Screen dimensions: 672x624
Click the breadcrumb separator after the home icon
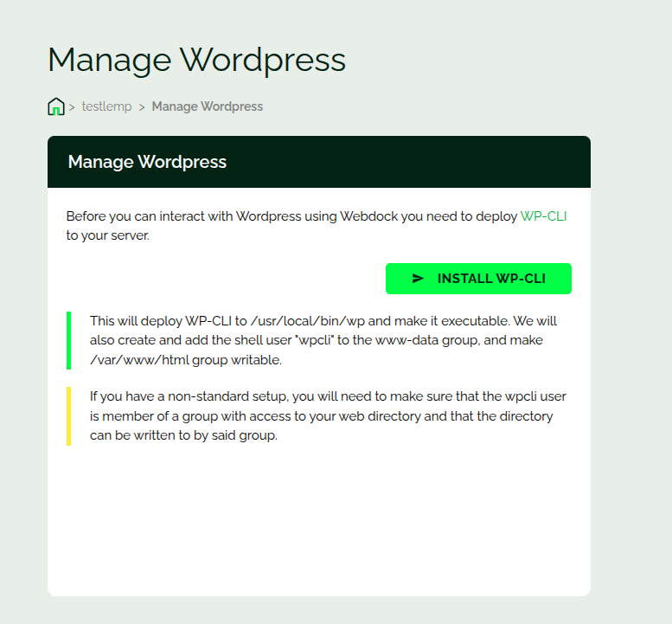pos(72,107)
